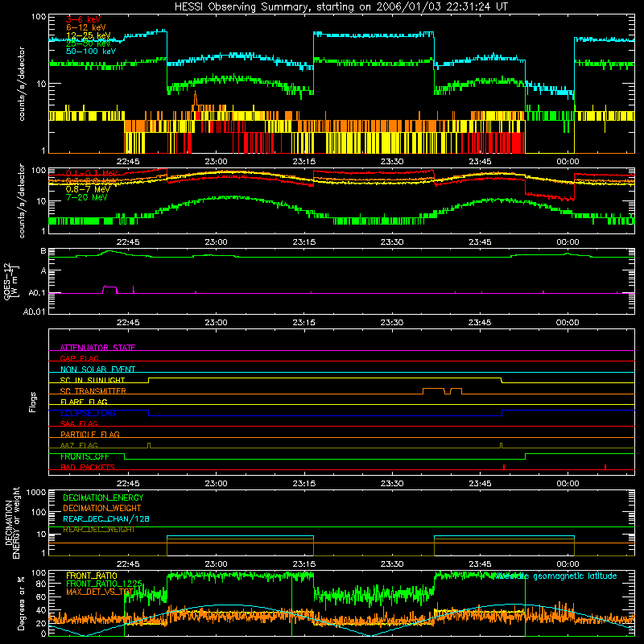The width and height of the screenshot is (644, 644).
Task: Click the HESSI Observing Summary title text
Action: [x=341, y=7]
